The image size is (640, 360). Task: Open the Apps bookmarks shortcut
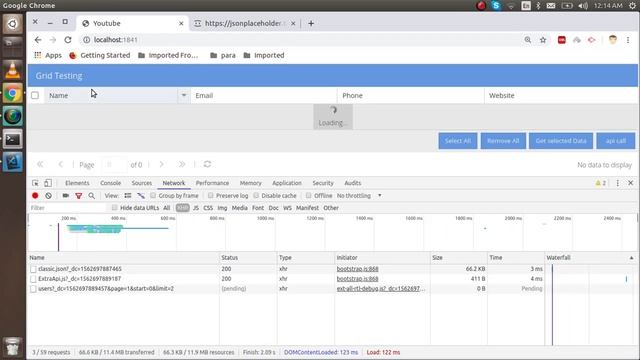point(48,55)
